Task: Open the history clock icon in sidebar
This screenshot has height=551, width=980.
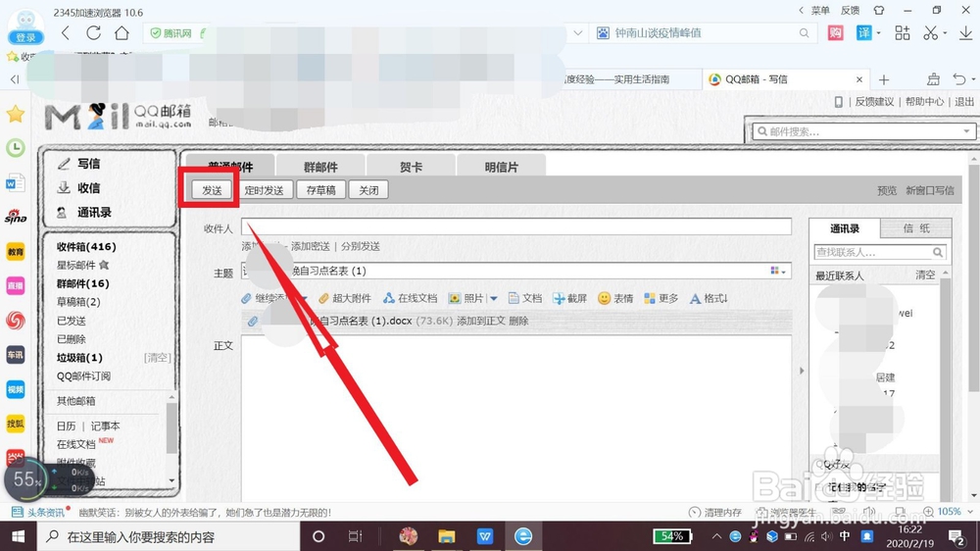Action: point(16,148)
